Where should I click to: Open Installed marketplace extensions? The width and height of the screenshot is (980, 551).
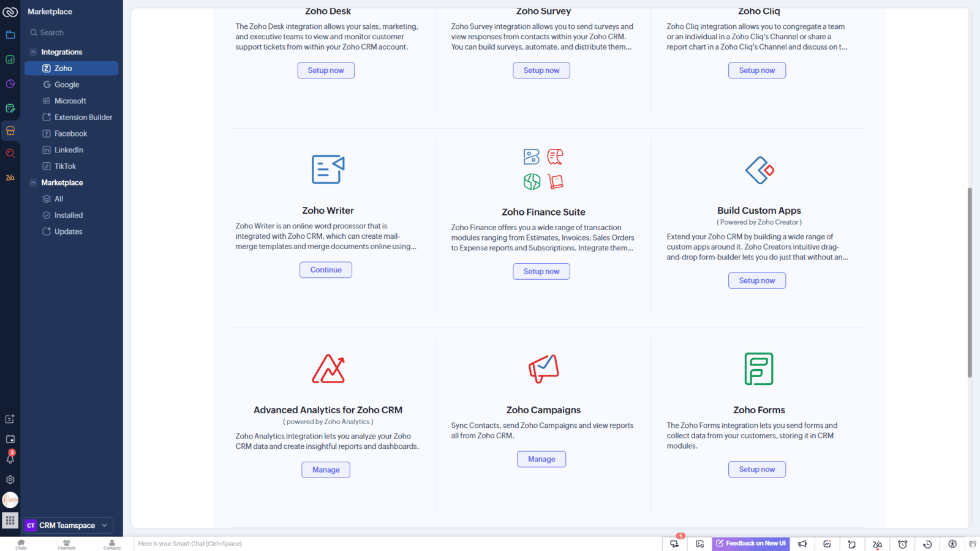coord(68,215)
